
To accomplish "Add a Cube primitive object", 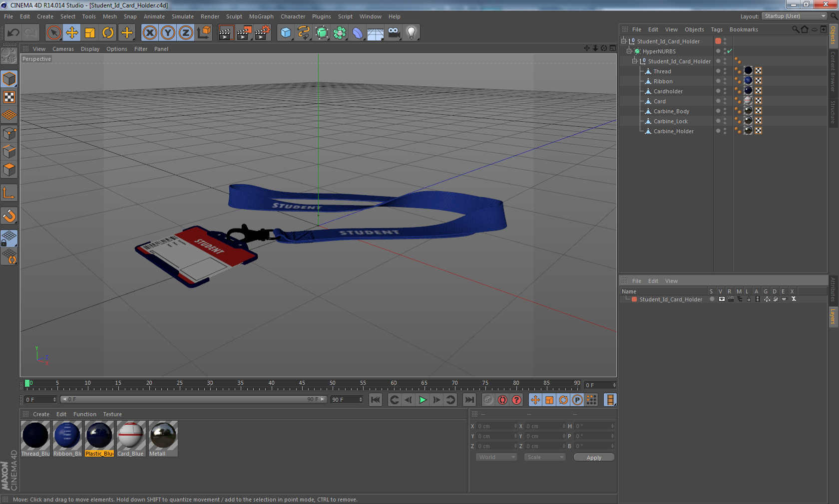I will pyautogui.click(x=286, y=33).
